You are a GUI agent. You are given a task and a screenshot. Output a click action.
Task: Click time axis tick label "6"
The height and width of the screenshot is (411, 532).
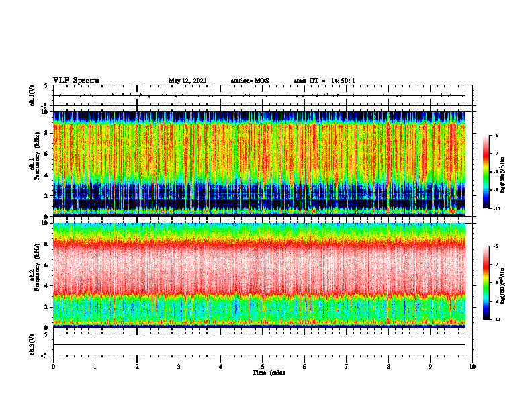pos(305,367)
